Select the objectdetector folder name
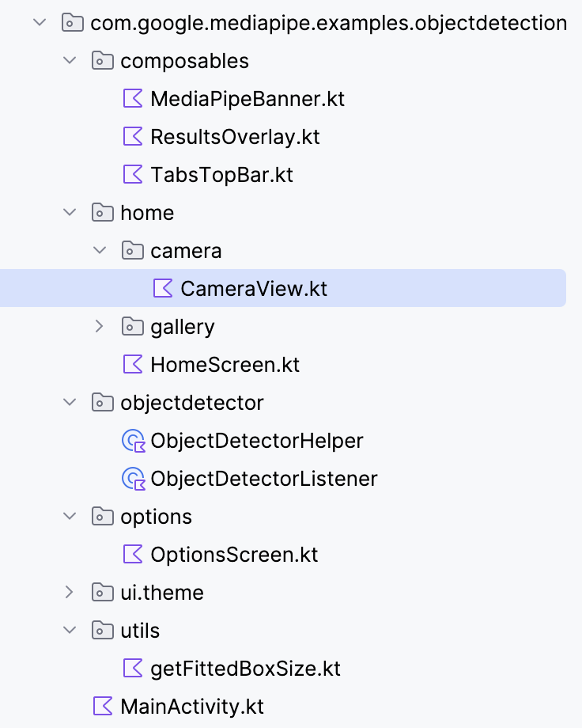Screen dimensions: 582x728 (192, 404)
